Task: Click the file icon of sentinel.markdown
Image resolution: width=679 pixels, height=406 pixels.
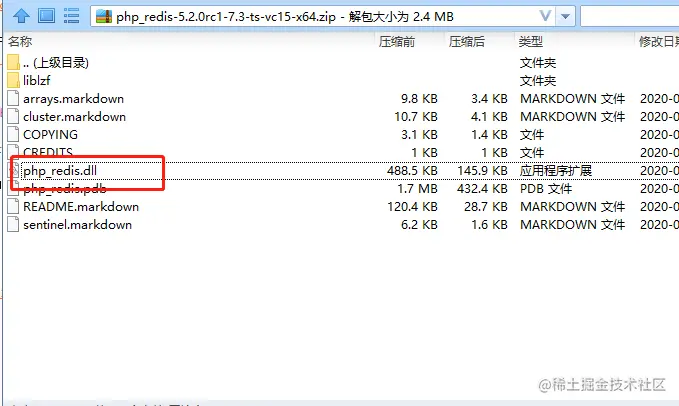Action: click(x=13, y=225)
